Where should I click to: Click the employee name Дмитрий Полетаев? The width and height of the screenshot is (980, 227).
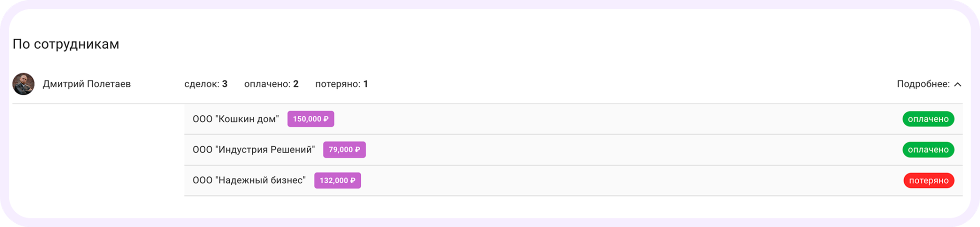click(x=87, y=84)
